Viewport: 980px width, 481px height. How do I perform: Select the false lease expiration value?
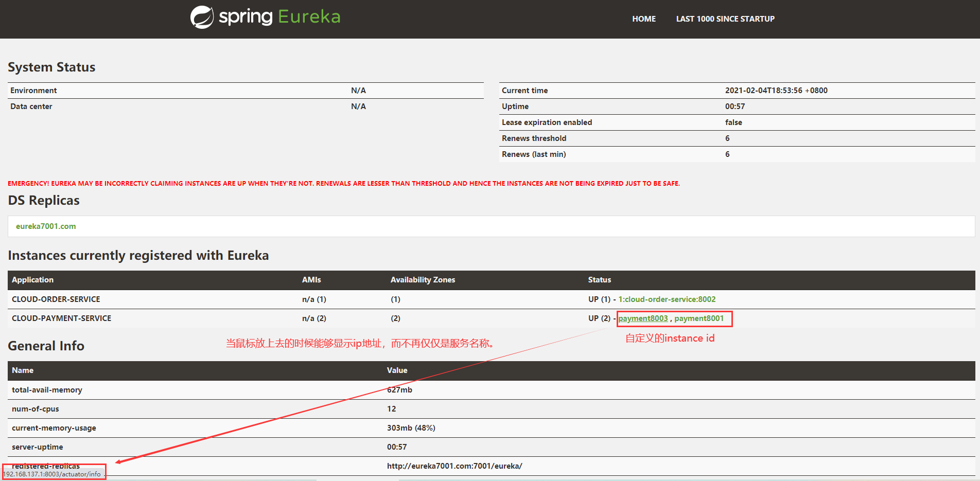(733, 122)
